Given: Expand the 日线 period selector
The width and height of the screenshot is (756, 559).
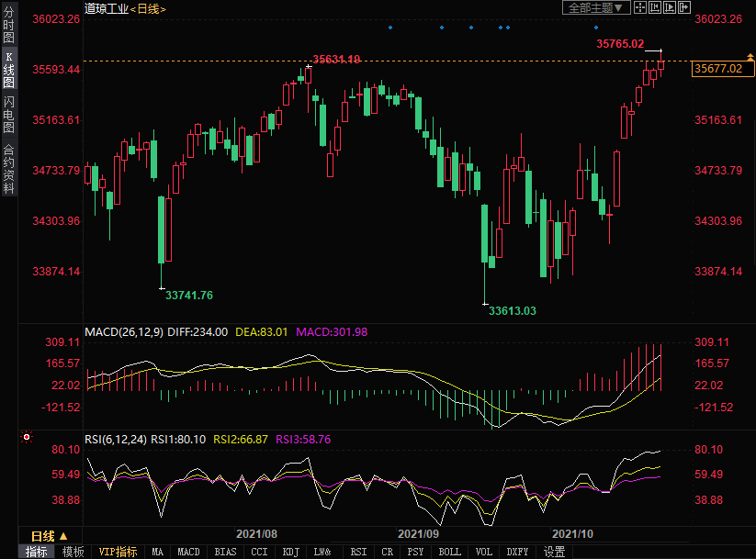Looking at the screenshot, I should tap(49, 536).
